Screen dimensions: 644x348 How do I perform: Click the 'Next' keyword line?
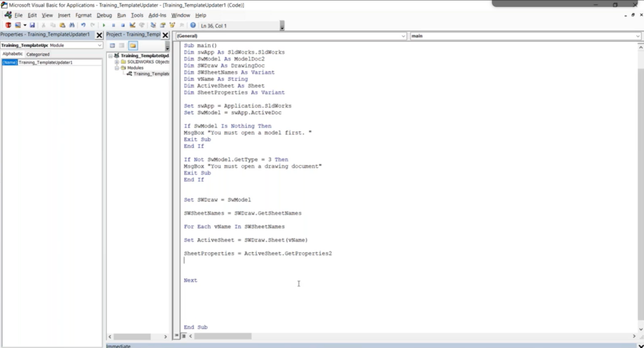tap(190, 280)
